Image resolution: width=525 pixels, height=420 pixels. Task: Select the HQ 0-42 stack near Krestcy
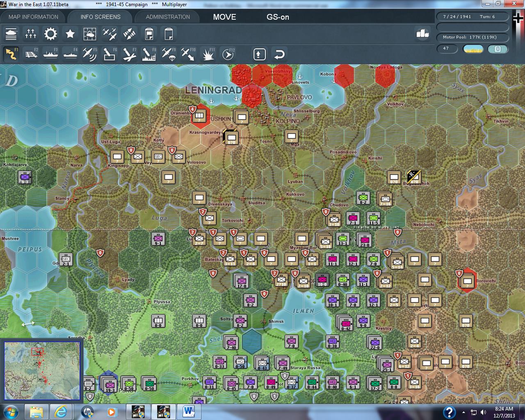[345, 322]
